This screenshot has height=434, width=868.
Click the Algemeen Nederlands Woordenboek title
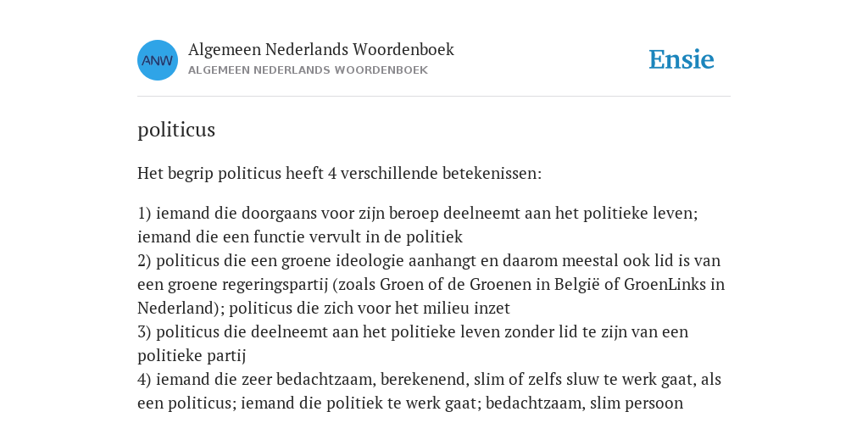(x=320, y=50)
